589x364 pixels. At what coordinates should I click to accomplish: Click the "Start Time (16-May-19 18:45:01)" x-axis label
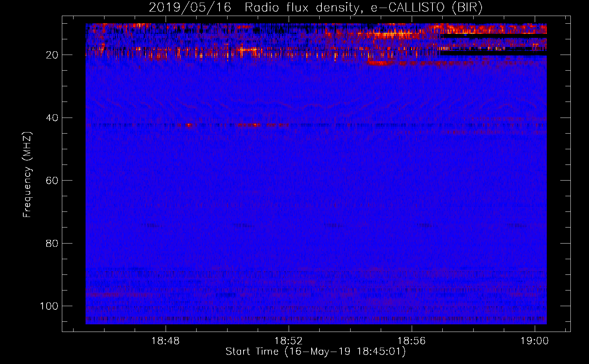(316, 352)
